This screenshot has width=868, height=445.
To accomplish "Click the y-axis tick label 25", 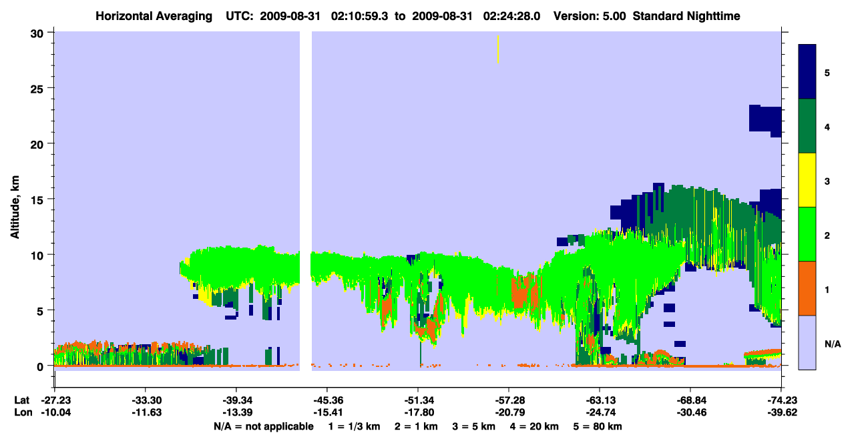I will point(39,88).
